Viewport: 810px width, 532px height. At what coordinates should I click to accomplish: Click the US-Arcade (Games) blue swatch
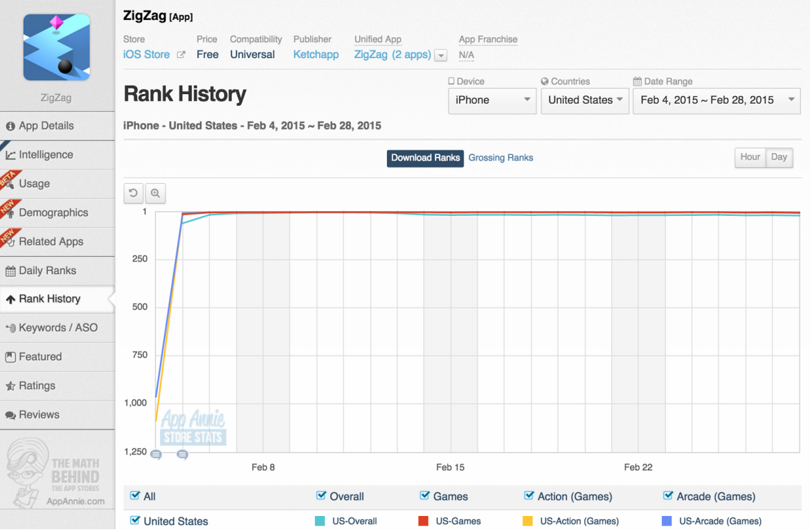(x=667, y=521)
